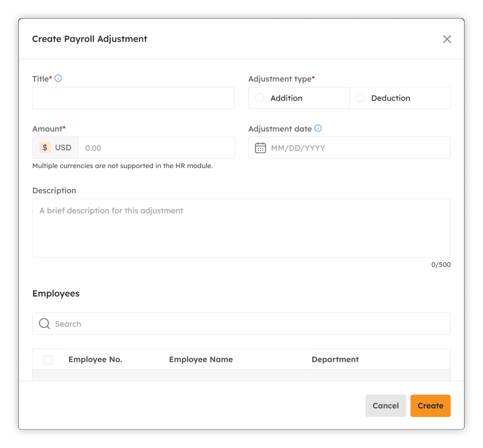Screen dimensions: 483x448
Task: Tick the select-all employees checkbox
Action: click(x=48, y=359)
